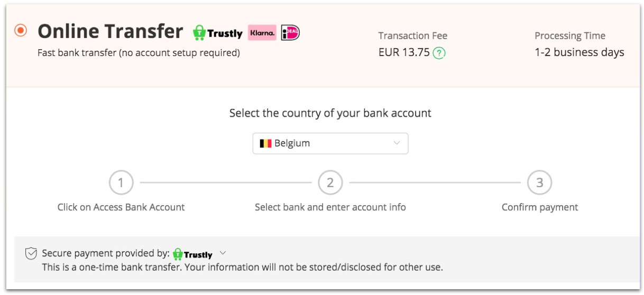The height and width of the screenshot is (295, 644).
Task: Open the transaction fee help question mark
Action: pos(439,53)
